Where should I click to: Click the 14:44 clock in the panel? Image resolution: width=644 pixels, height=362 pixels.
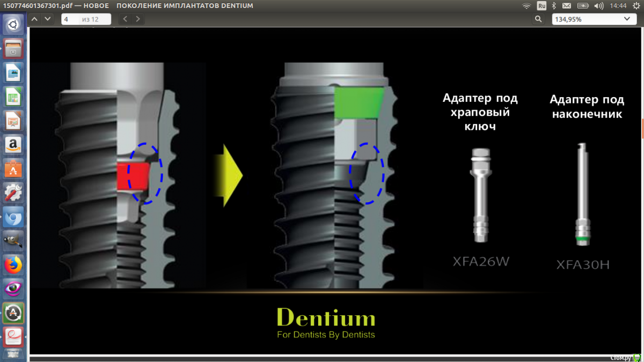[x=618, y=6]
